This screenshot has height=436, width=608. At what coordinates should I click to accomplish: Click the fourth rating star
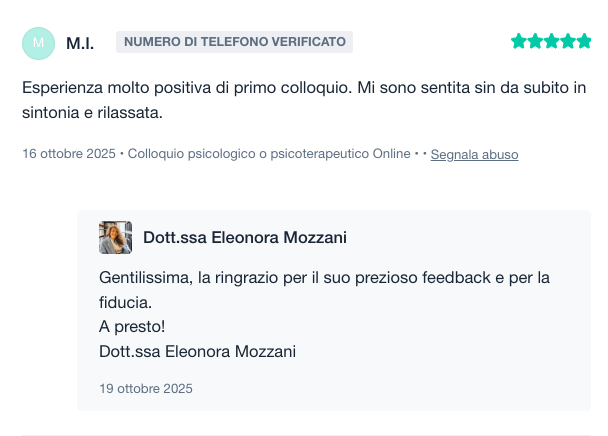point(567,41)
